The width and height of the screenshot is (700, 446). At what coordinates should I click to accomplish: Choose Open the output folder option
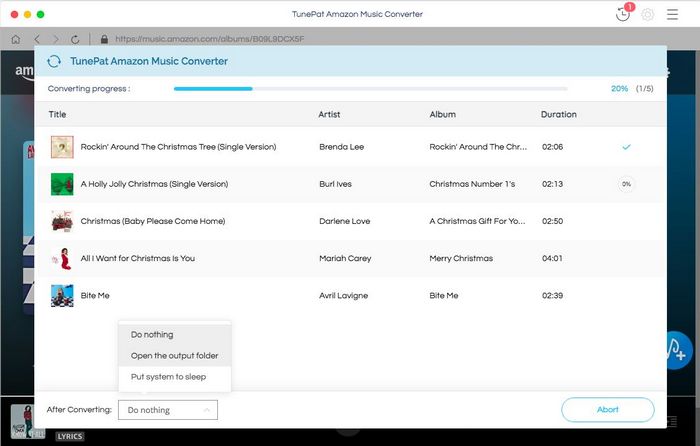click(175, 356)
